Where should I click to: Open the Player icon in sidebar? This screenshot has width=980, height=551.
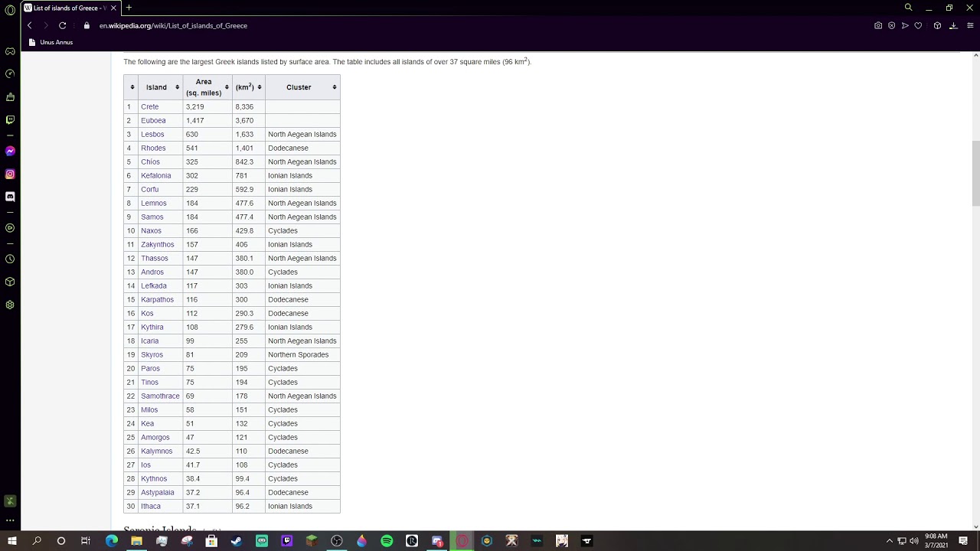click(x=10, y=228)
